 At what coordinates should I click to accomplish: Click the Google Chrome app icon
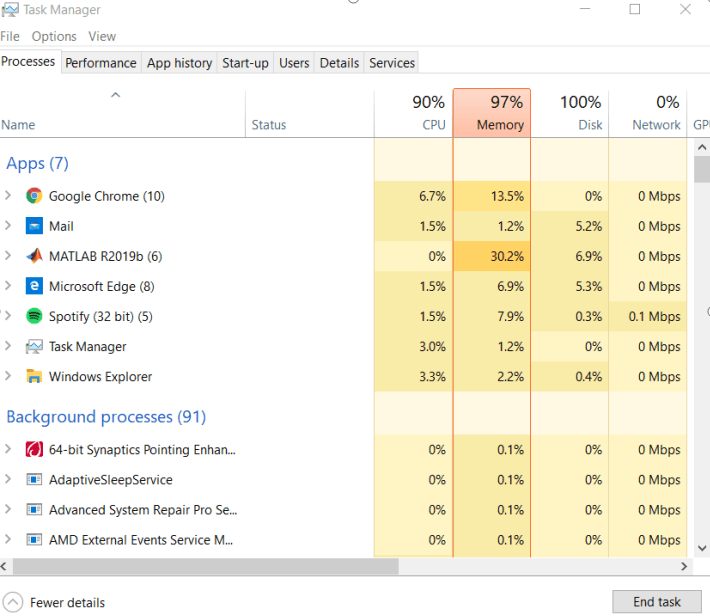tap(34, 196)
